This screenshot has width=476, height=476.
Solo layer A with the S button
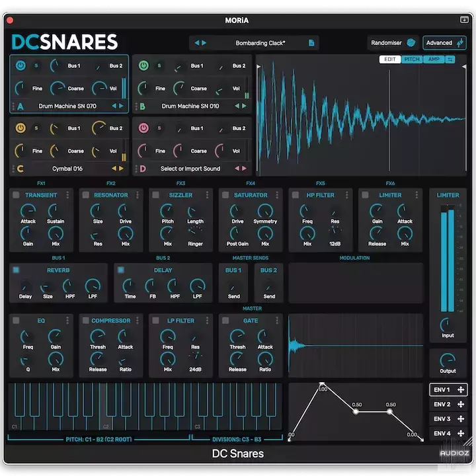(x=36, y=65)
